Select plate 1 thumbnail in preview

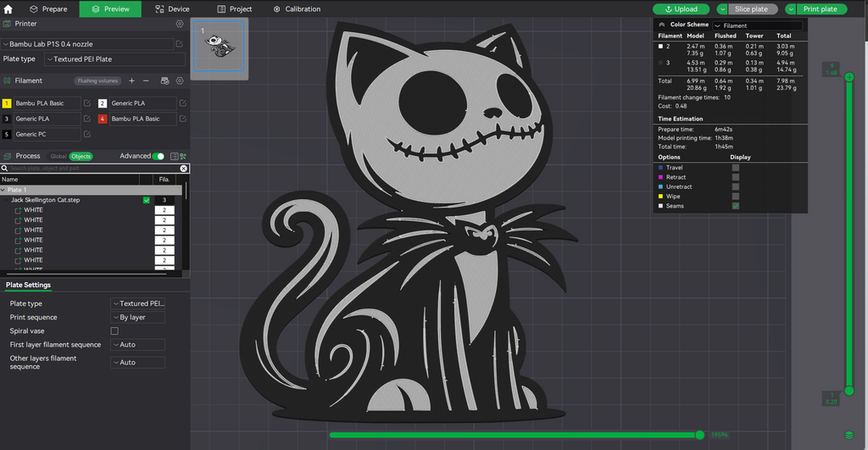(220, 47)
